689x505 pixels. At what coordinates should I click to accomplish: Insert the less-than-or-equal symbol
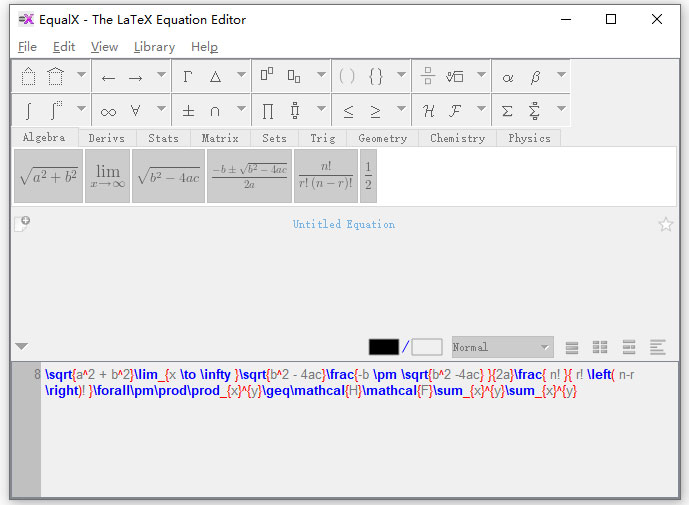(348, 112)
